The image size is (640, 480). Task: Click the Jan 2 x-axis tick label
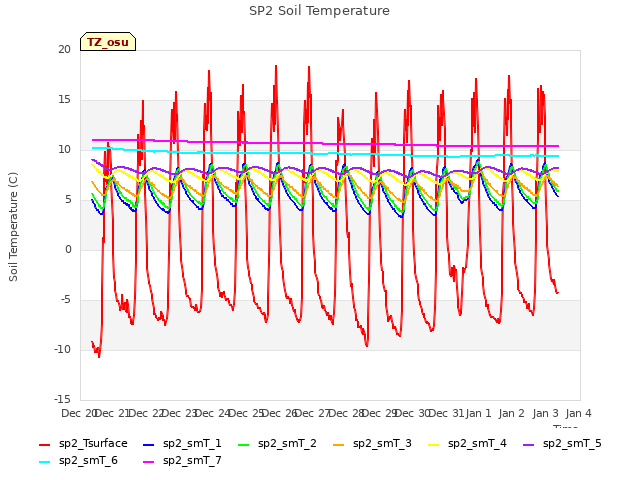pyautogui.click(x=512, y=413)
